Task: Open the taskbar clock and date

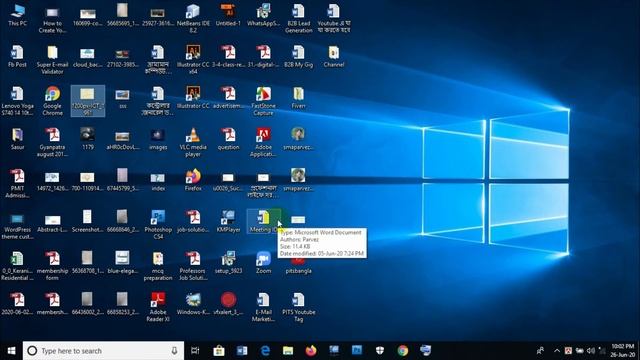Action: point(623,351)
